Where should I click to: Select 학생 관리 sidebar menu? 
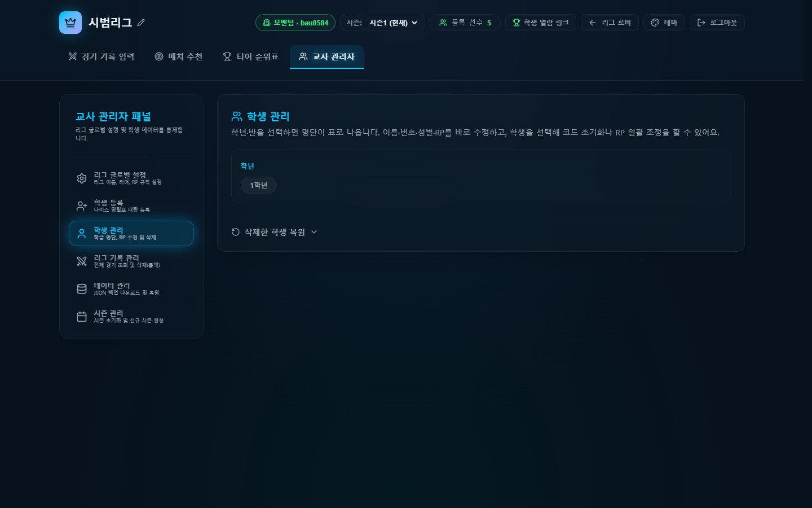tap(131, 234)
